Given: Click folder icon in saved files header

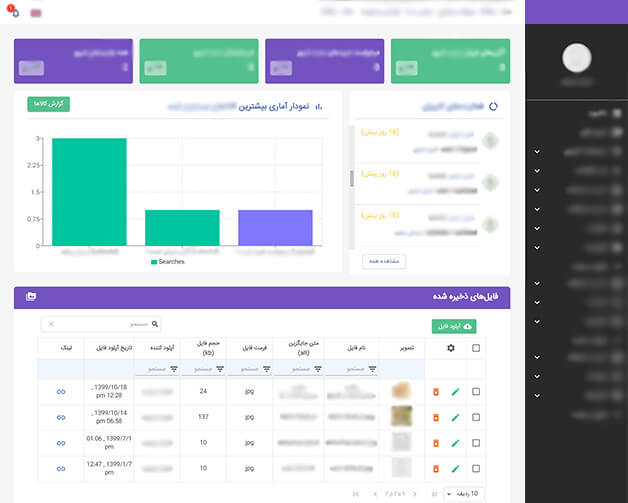Looking at the screenshot, I should coord(31,297).
